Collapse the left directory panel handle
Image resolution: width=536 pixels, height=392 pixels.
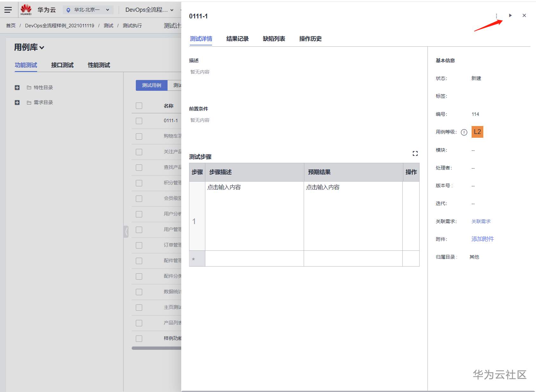click(x=126, y=232)
